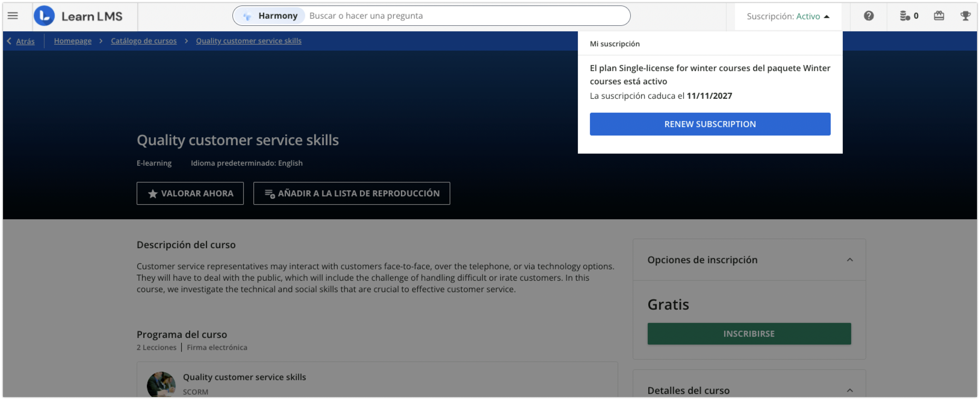Open the help question mark icon
Viewport: 980px width, 400px height.
pos(869,16)
